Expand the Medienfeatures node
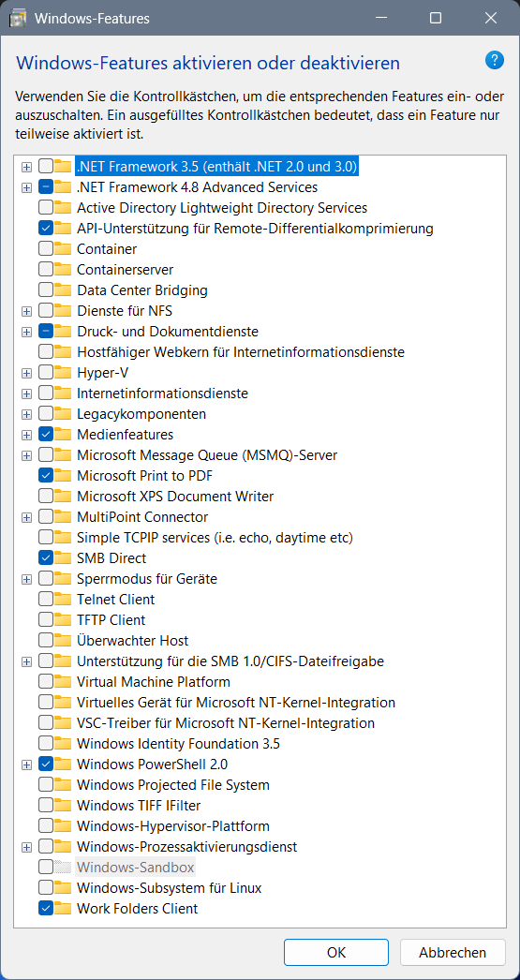520x980 pixels. (26, 435)
